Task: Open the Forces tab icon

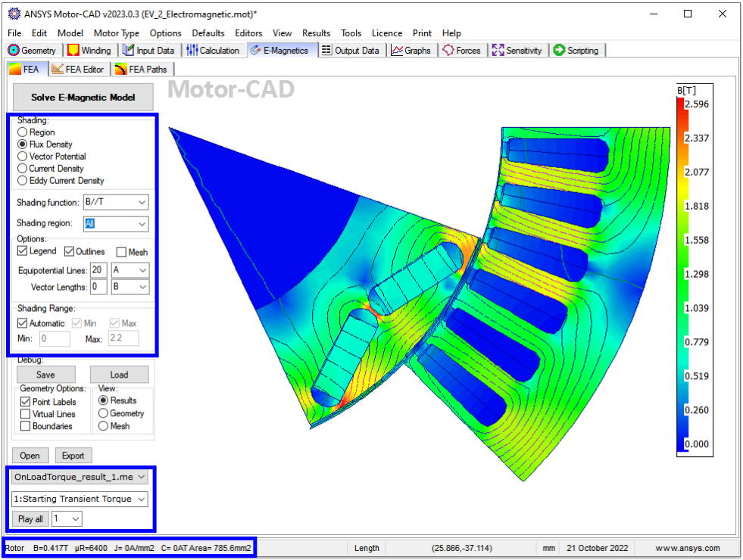Action: pos(448,50)
